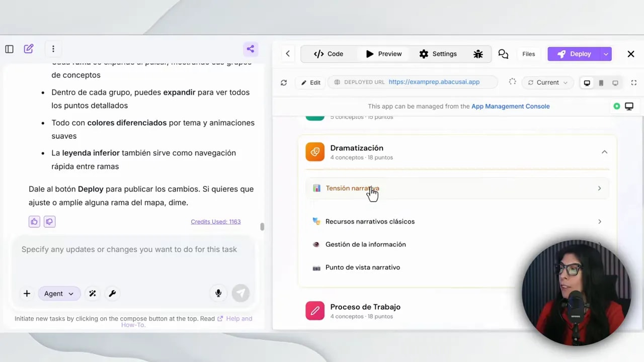This screenshot has height=362, width=644.
Task: Open the bug debug icon
Action: 478,54
